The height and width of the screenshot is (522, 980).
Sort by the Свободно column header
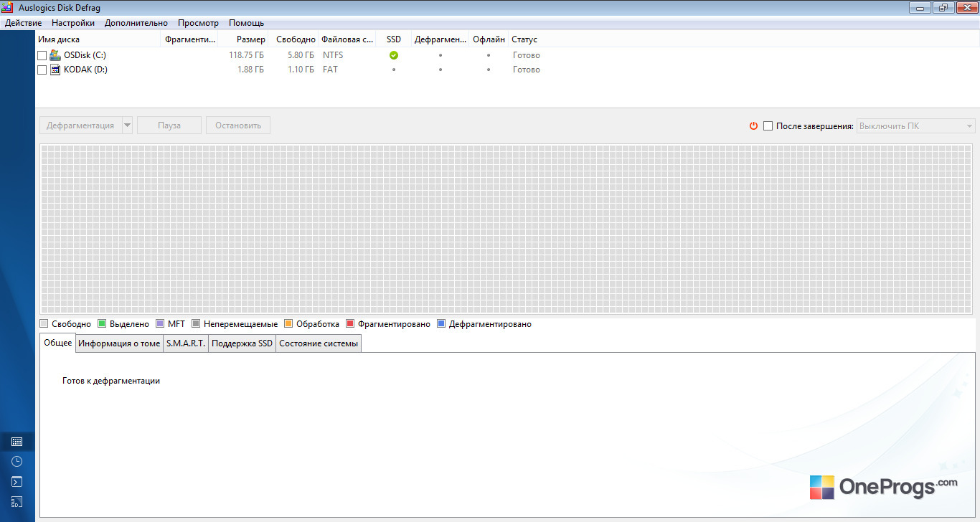click(x=294, y=39)
